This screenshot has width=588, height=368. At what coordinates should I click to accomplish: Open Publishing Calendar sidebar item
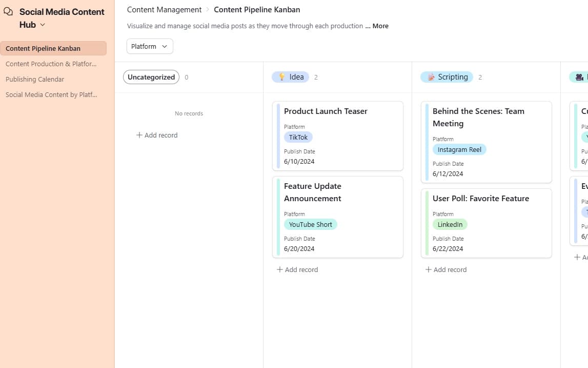tap(35, 79)
